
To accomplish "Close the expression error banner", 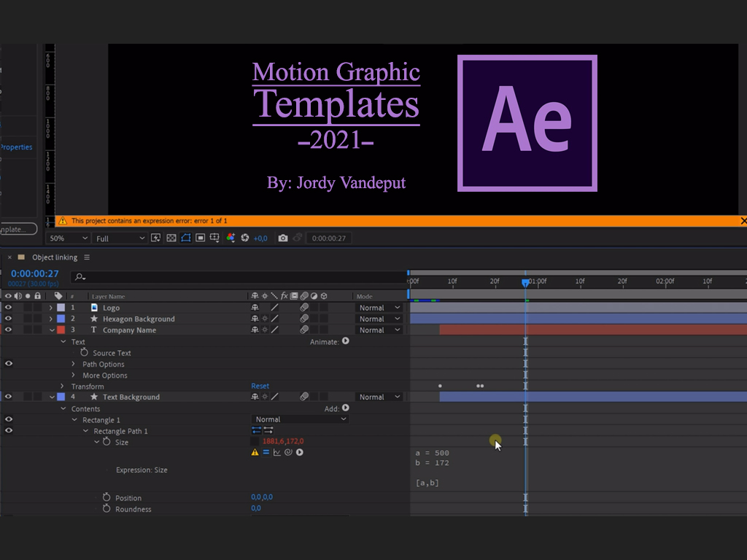I will [x=743, y=220].
